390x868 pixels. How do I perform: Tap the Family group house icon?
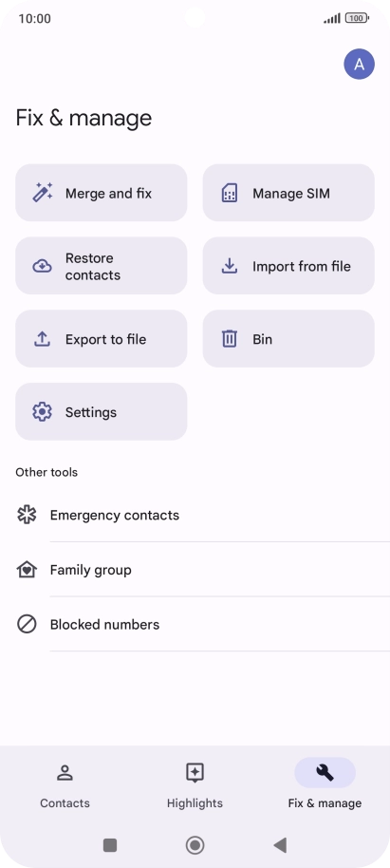coord(27,570)
